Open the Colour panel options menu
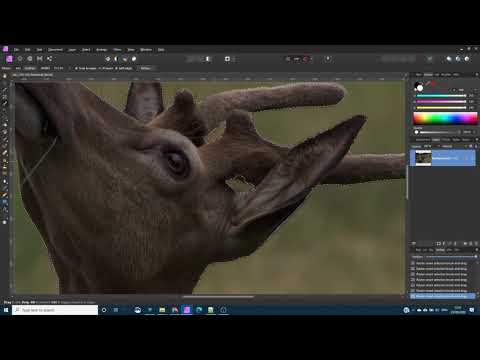 coord(477,75)
